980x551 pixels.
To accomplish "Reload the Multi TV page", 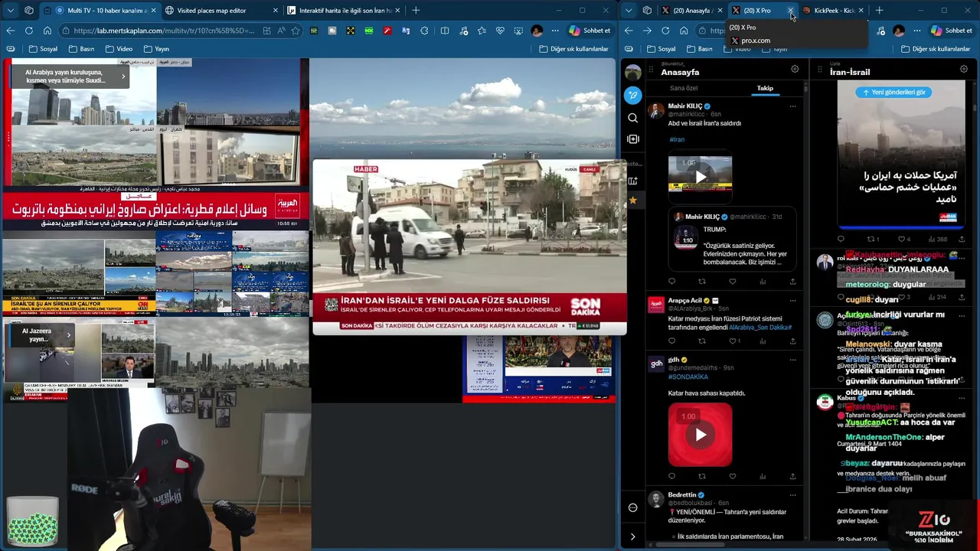I will (28, 31).
